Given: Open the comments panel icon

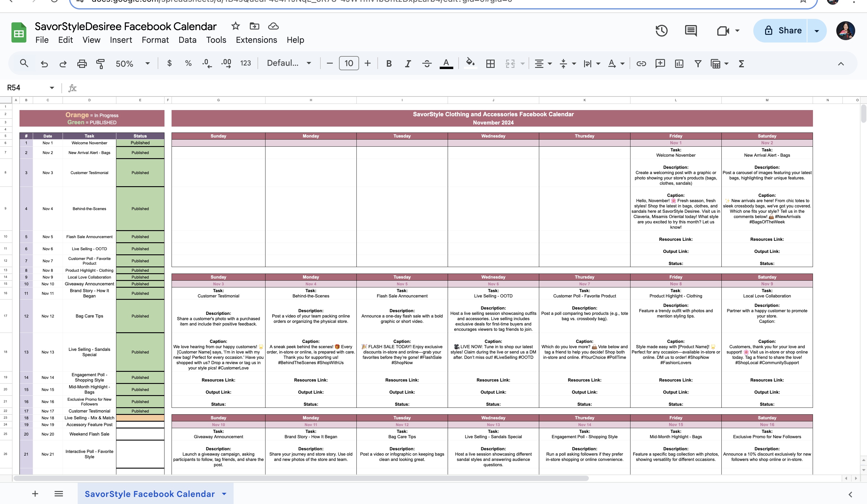Looking at the screenshot, I should [x=690, y=31].
